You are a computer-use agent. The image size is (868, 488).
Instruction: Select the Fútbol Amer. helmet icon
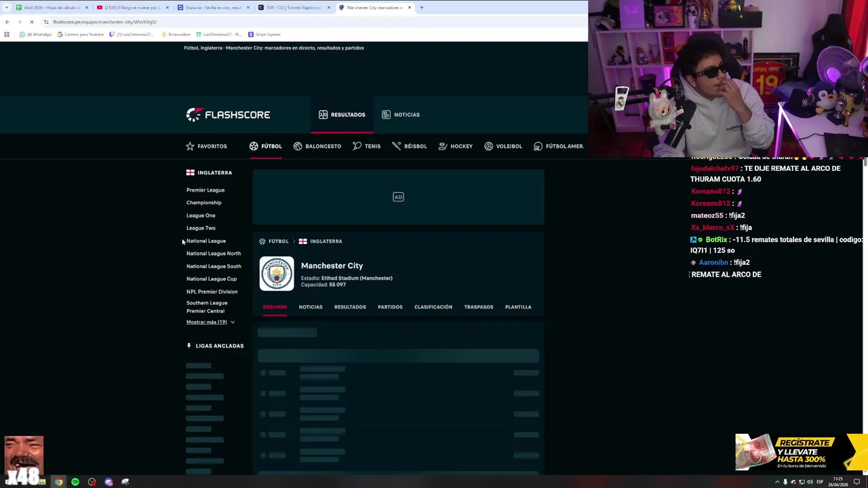[538, 146]
